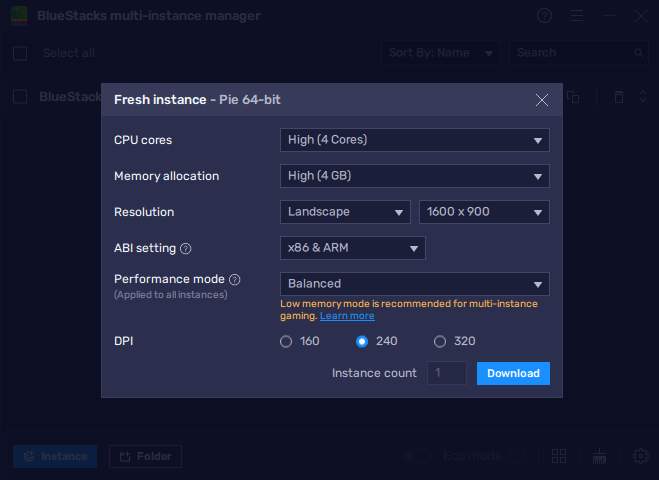
Task: Click the Instance count field
Action: tap(447, 373)
